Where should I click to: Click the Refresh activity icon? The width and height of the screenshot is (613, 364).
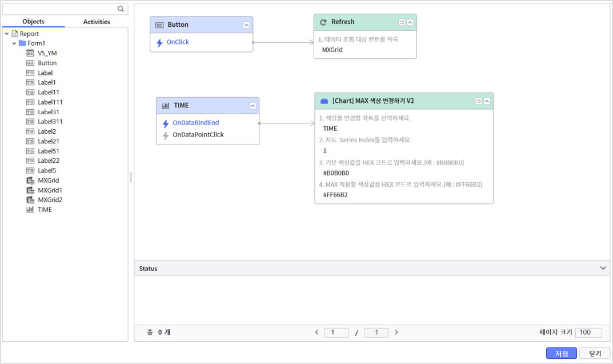pos(323,22)
